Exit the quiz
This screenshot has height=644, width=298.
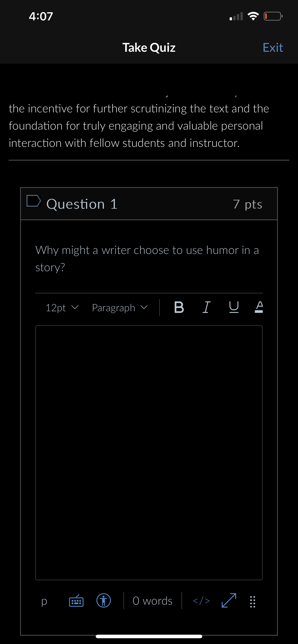click(273, 47)
